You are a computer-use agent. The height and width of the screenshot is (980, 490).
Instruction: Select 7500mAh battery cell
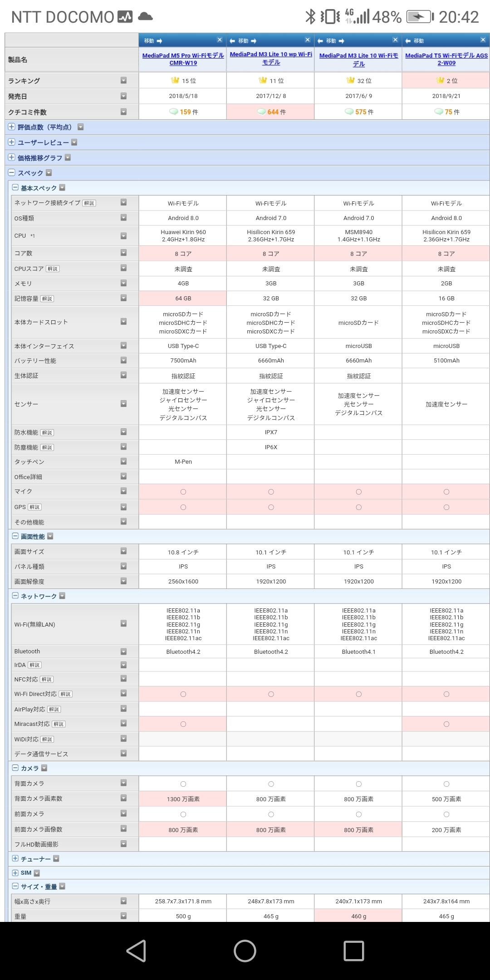tap(183, 360)
